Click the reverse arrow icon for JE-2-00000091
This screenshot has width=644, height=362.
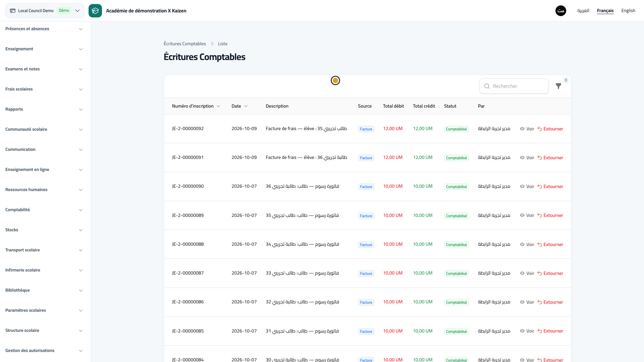(540, 158)
